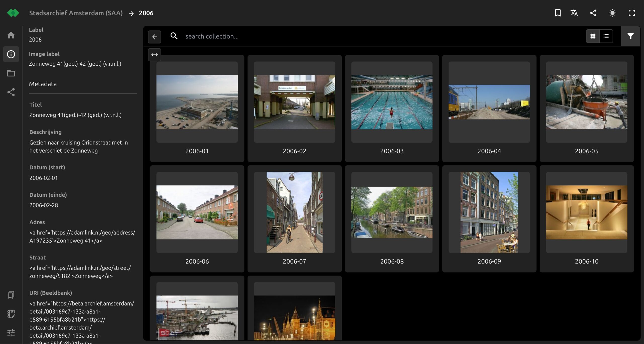The height and width of the screenshot is (344, 644).
Task: Open the 2006-06 street thumbnail
Action: [x=197, y=212]
